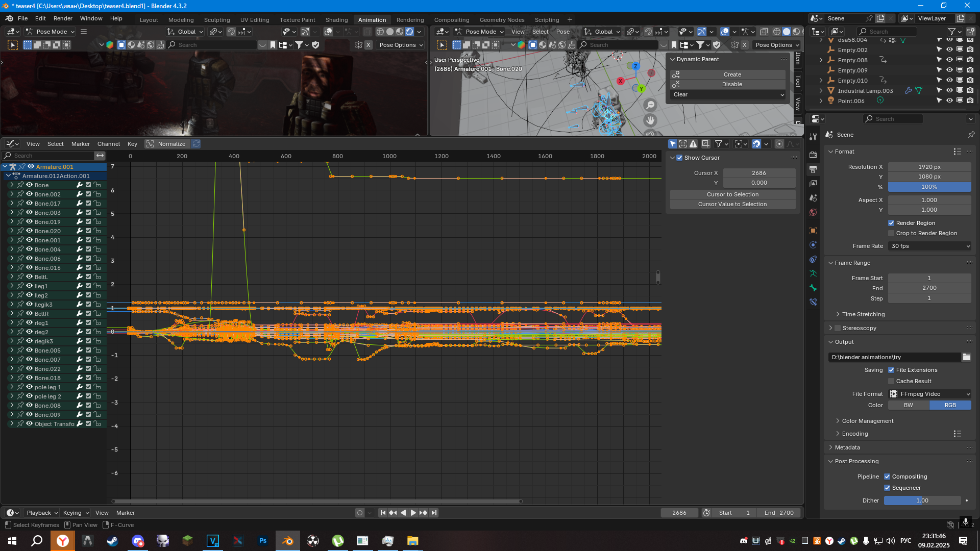Click the Dither value slider
980x551 pixels.
point(922,500)
